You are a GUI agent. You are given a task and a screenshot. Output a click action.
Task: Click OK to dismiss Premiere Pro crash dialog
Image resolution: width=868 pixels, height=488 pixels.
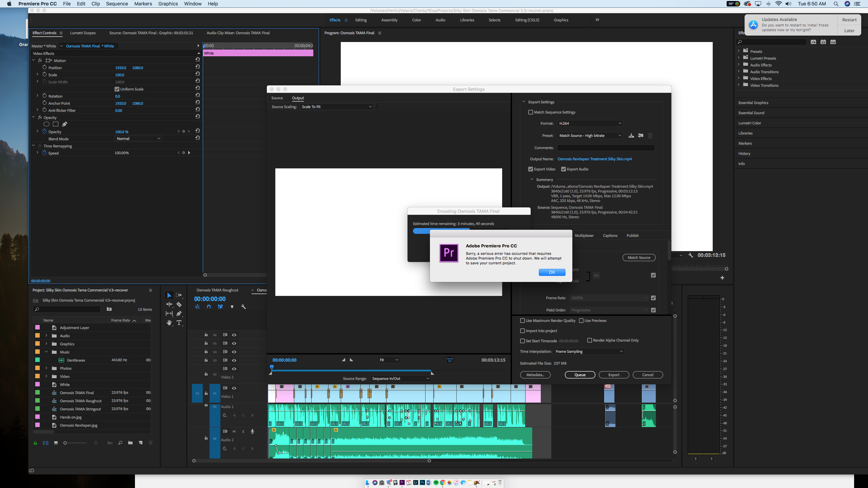click(x=550, y=272)
